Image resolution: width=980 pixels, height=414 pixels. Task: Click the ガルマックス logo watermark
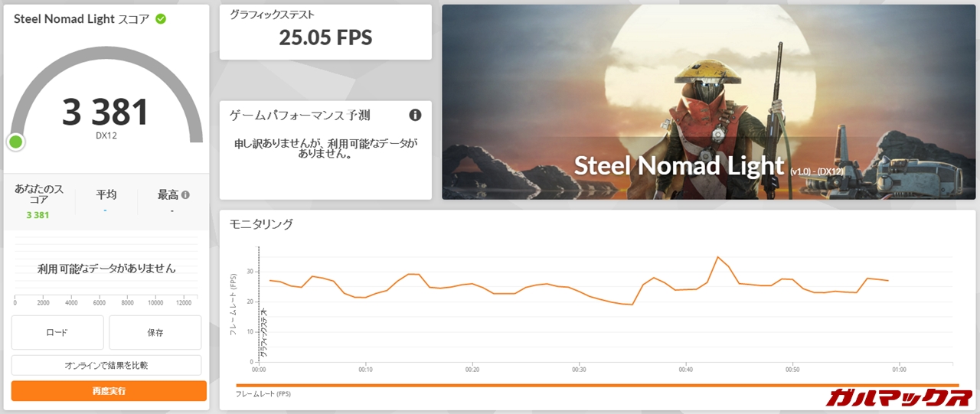[x=900, y=397]
